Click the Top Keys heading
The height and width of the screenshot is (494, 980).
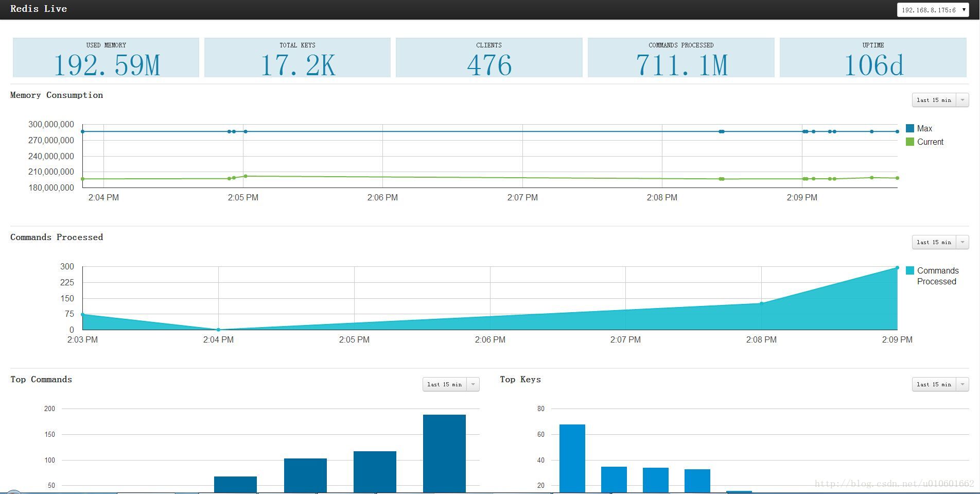(x=520, y=379)
